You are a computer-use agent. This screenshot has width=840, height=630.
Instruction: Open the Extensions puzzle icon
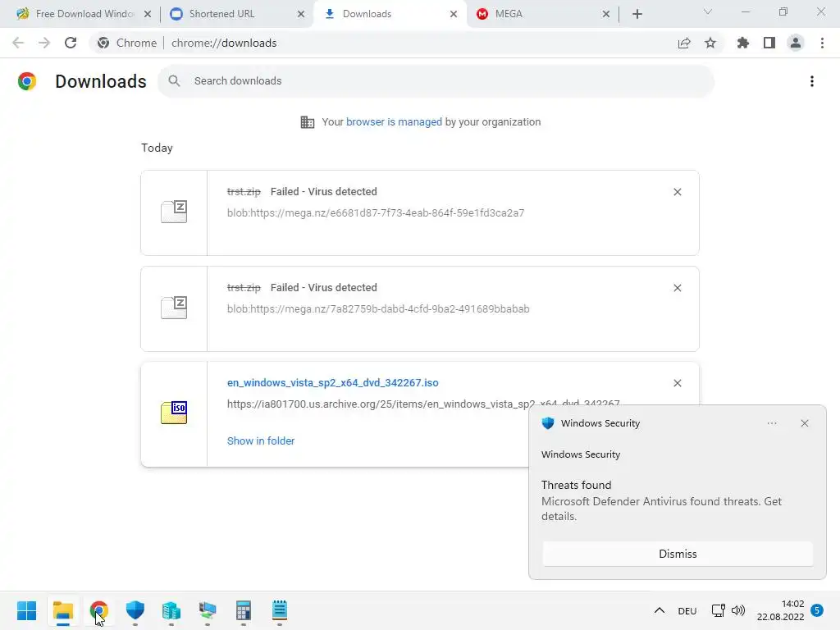(743, 43)
